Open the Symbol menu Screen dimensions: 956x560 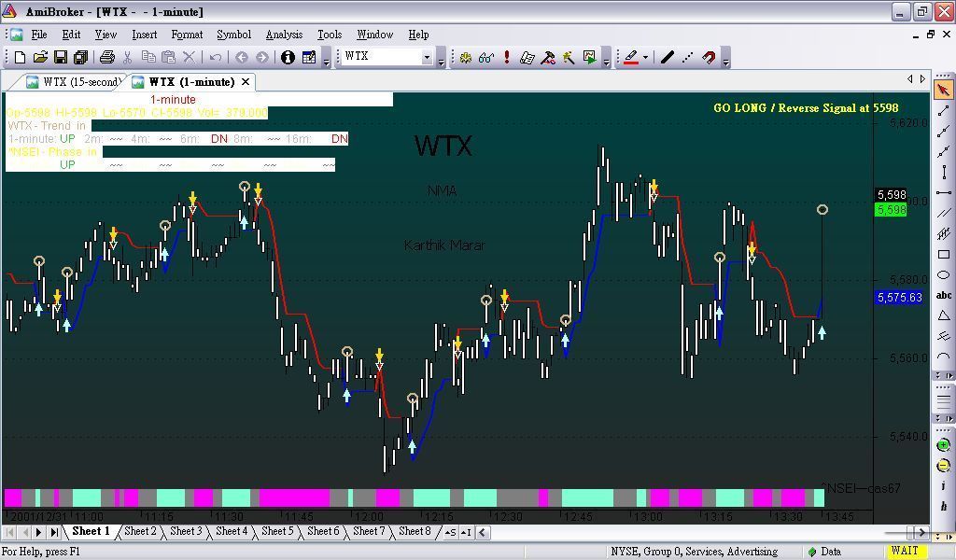[234, 35]
